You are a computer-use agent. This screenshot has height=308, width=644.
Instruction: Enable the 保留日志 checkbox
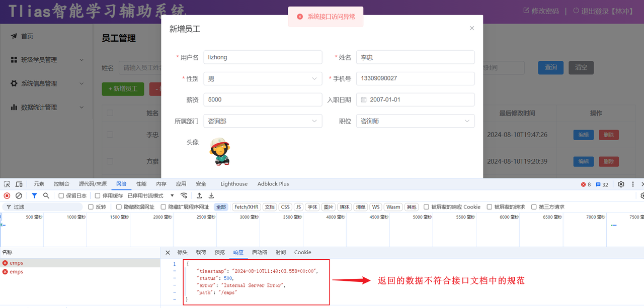point(61,196)
